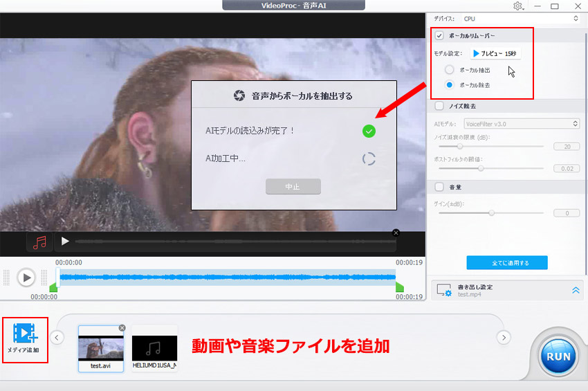The image size is (588, 391).
Task: Close the audio preview bar
Action: [x=396, y=233]
